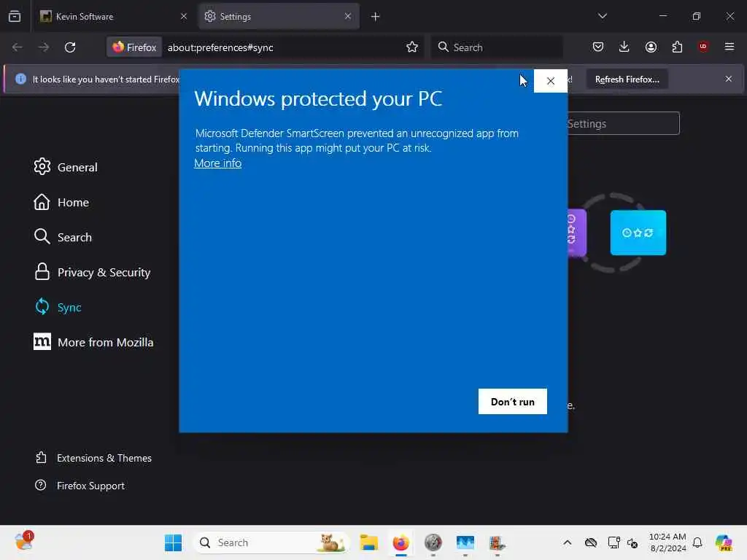Click the More info link in SmartScreen dialog

coord(217,163)
